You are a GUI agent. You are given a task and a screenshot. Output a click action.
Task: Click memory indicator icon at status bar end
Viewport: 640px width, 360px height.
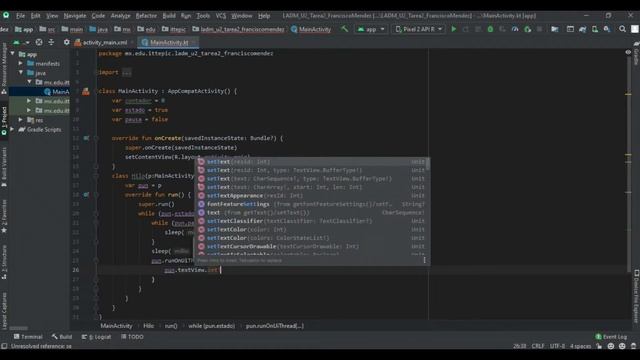point(633,346)
